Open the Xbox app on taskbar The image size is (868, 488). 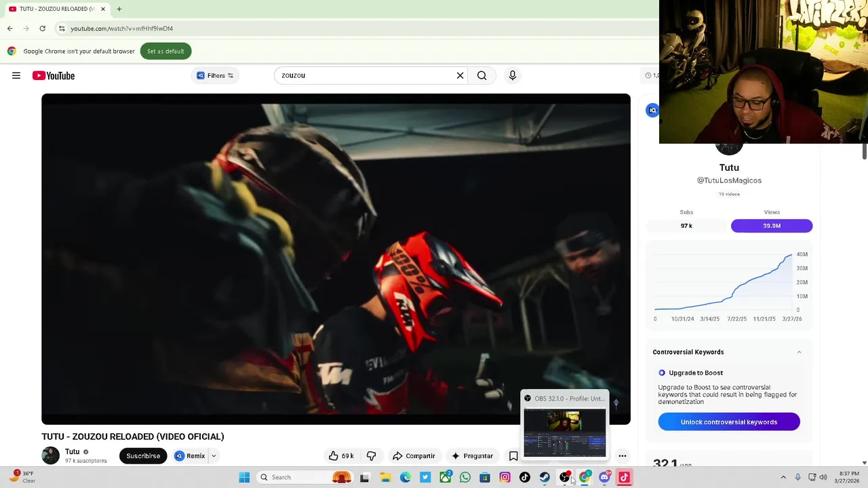pyautogui.click(x=446, y=477)
